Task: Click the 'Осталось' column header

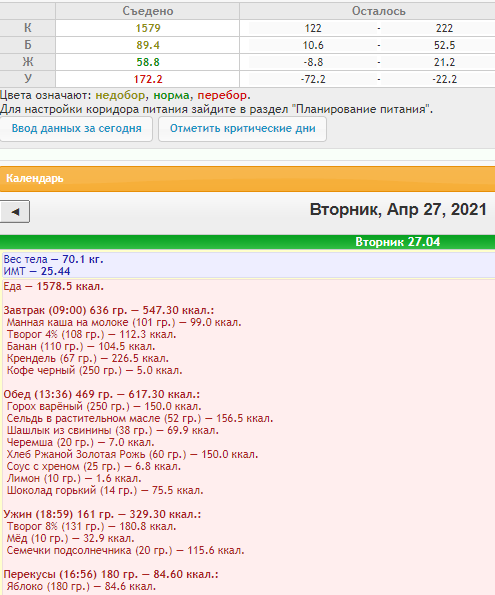Action: 378,11
